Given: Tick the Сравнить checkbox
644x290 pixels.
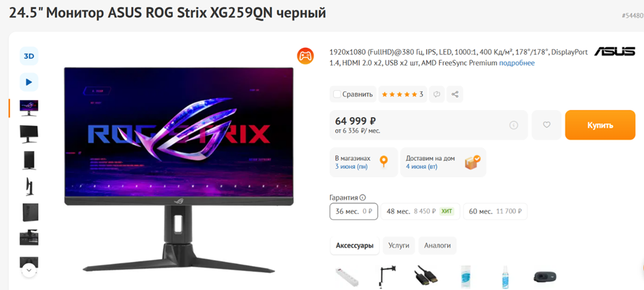Looking at the screenshot, I should point(337,94).
